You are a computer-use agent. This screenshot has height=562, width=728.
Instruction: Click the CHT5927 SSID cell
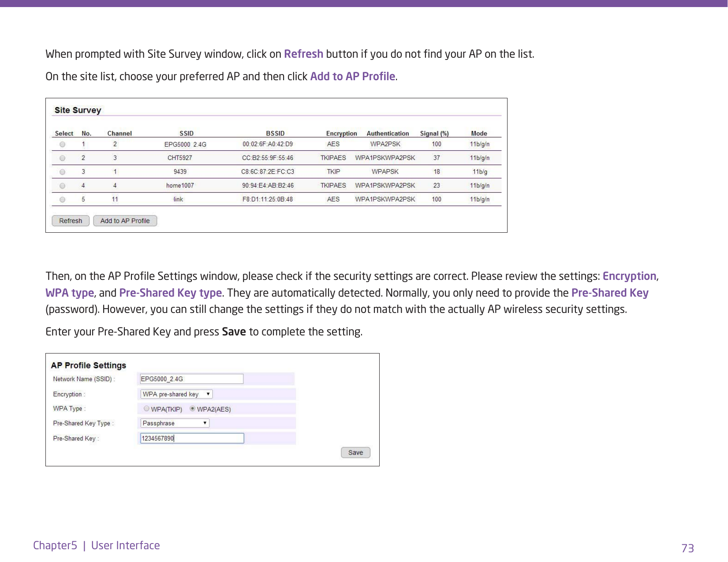pyautogui.click(x=180, y=158)
